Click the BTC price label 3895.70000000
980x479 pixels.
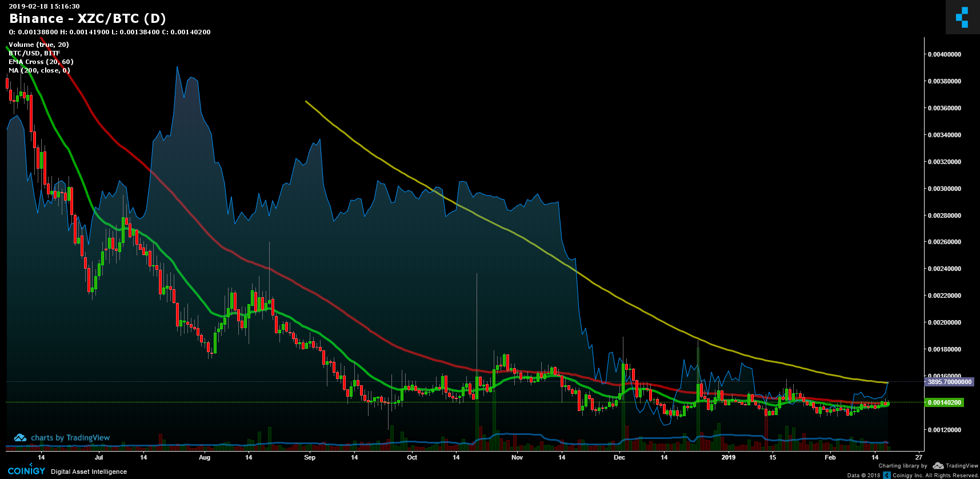tap(949, 382)
